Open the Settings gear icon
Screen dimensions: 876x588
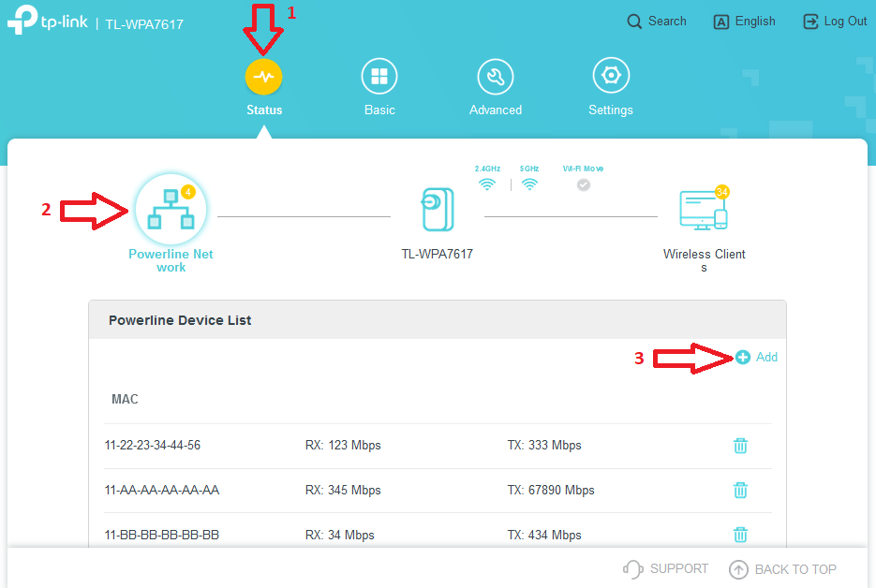pos(610,75)
